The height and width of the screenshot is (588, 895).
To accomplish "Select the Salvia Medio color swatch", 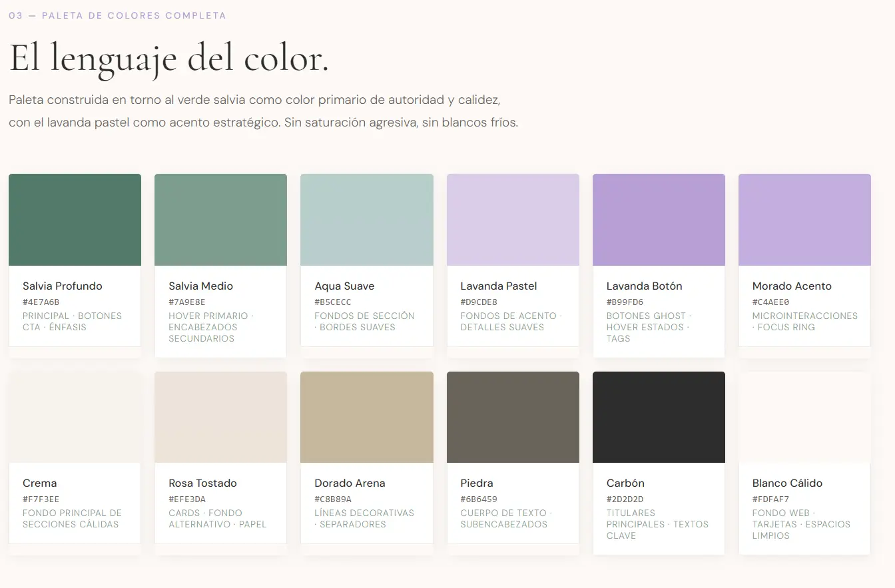I will click(x=220, y=220).
